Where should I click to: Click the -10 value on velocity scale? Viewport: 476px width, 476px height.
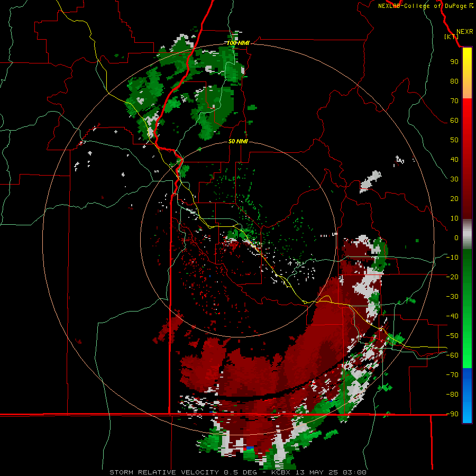[452, 258]
